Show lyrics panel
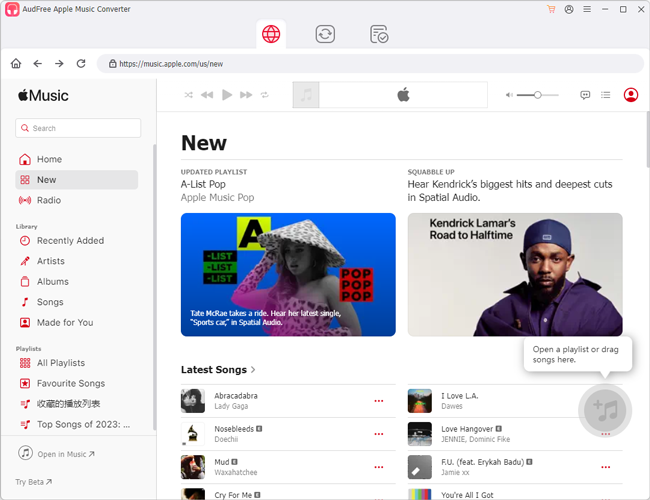650x500 pixels. pyautogui.click(x=585, y=95)
